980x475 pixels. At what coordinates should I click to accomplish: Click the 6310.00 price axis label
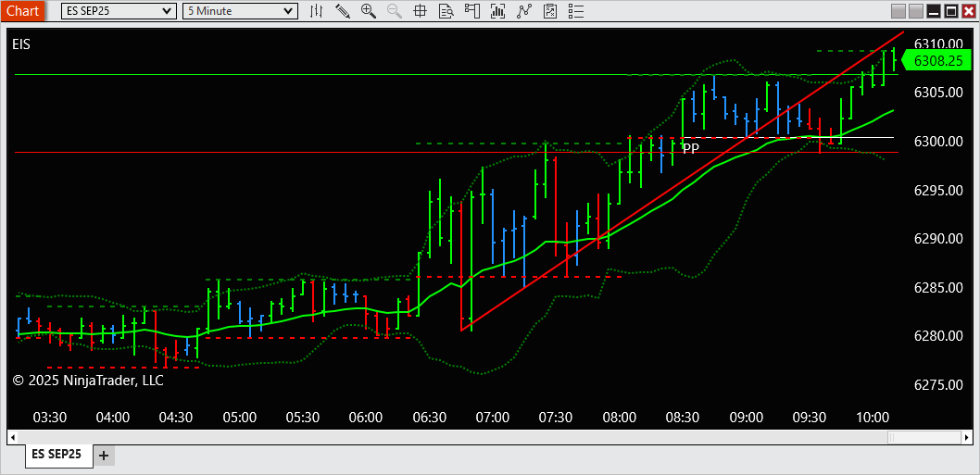(938, 44)
